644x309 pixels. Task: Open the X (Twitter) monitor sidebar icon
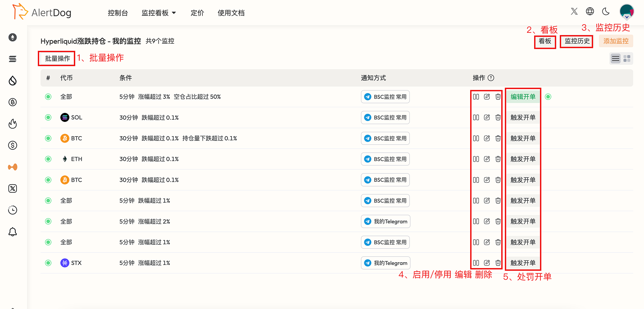[13, 188]
